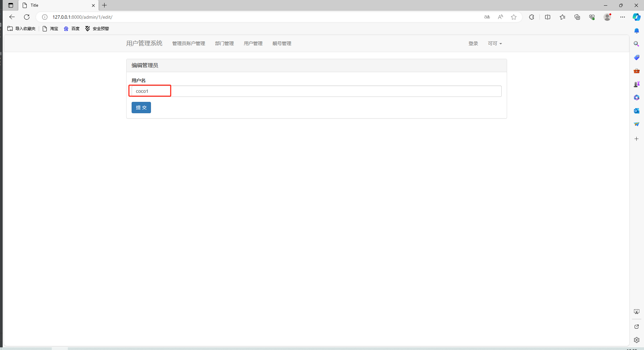
Task: Open 导入收藏夹 bookmark
Action: (x=21, y=29)
